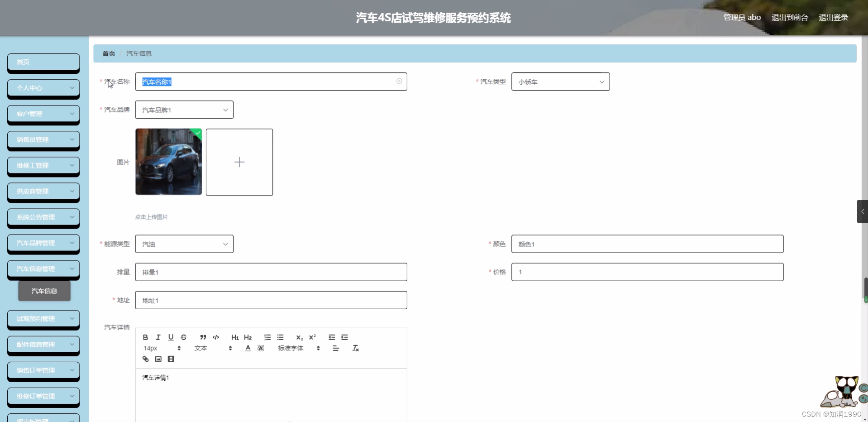Insert a hyperlink in the editor
This screenshot has height=422, width=868.
pyautogui.click(x=145, y=359)
